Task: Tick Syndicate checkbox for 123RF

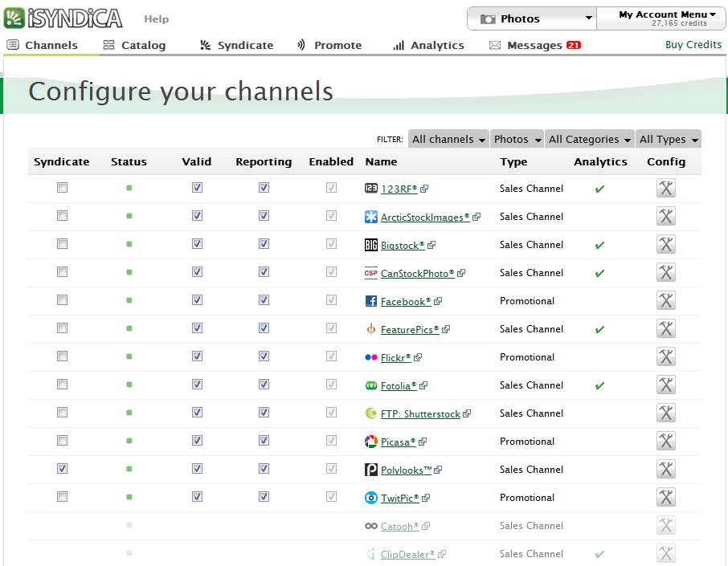Action: [x=62, y=187]
